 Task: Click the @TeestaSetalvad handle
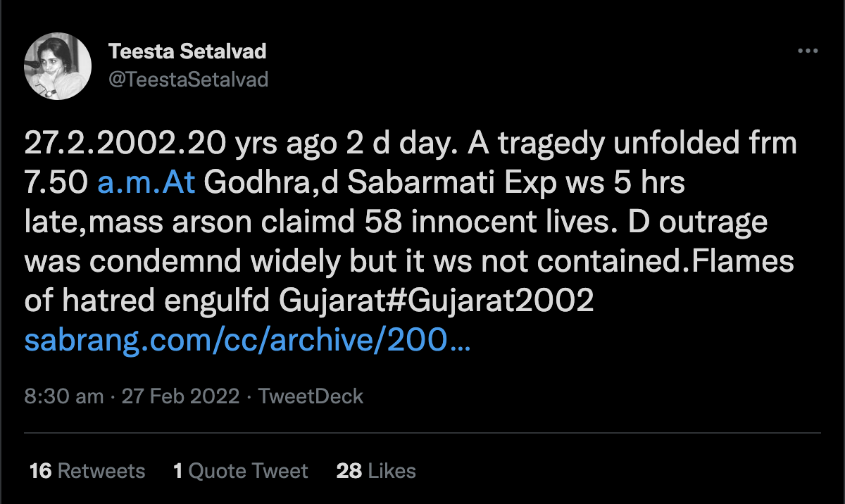(188, 79)
